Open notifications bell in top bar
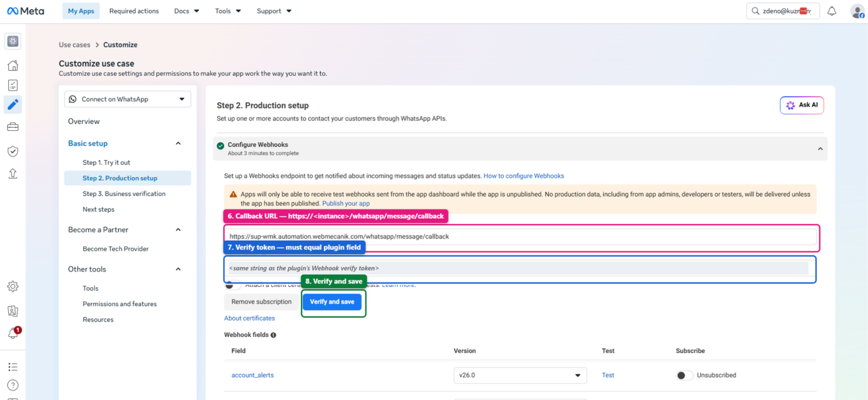Viewport: 868px width, 400px height. tap(832, 11)
